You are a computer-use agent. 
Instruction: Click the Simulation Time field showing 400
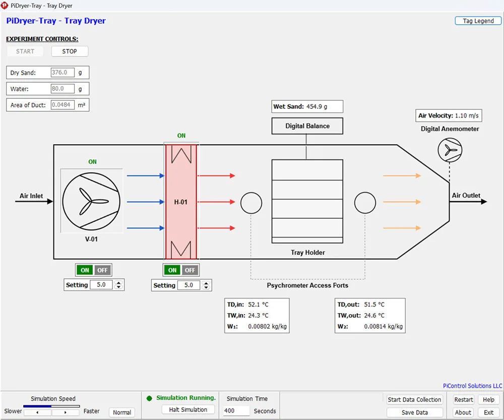(x=236, y=411)
